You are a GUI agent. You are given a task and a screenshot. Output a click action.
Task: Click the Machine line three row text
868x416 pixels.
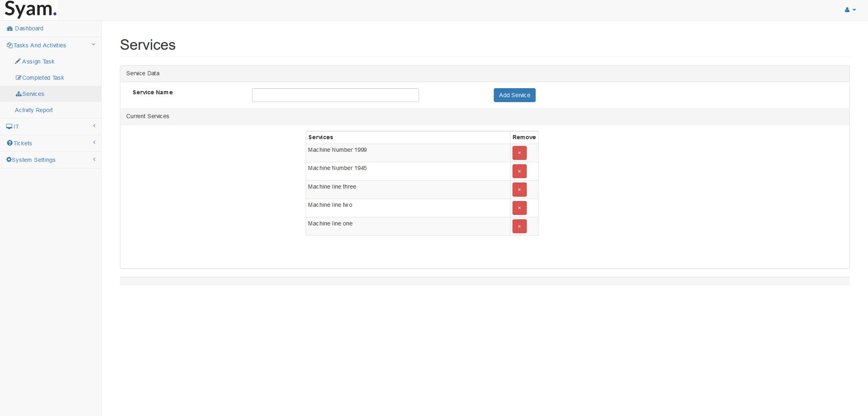[x=332, y=187]
